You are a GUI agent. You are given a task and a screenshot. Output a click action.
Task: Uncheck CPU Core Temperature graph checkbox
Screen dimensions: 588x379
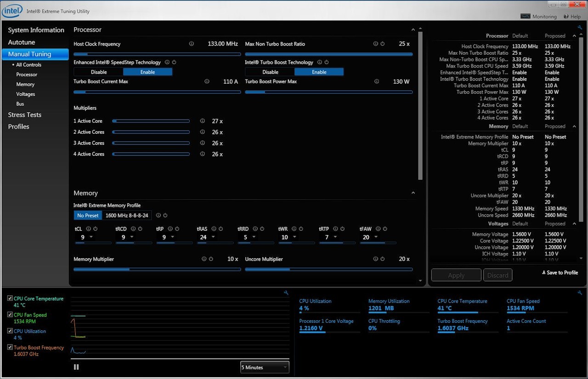pyautogui.click(x=10, y=299)
